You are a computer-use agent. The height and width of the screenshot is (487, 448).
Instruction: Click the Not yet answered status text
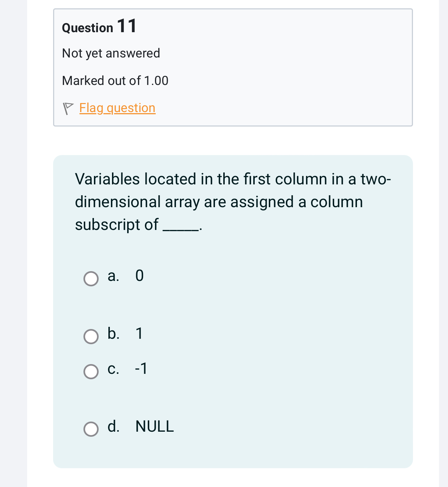111,54
